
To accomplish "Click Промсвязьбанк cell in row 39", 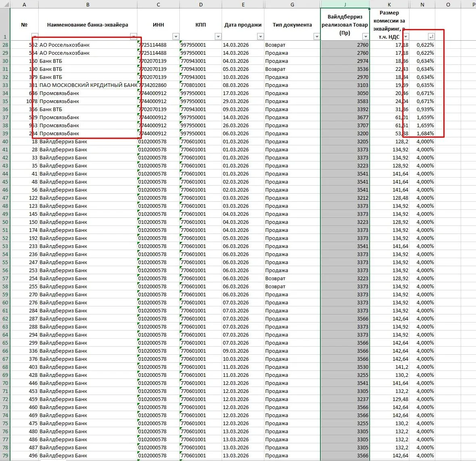I will click(88, 133).
